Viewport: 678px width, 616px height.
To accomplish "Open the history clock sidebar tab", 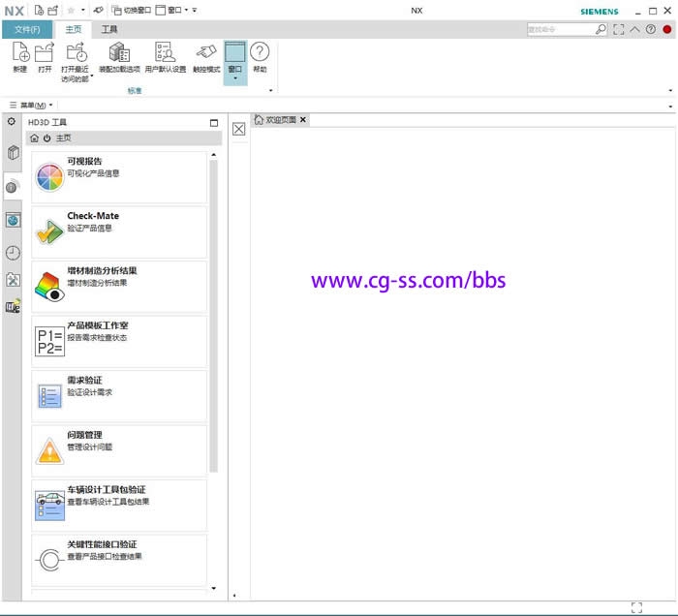I will pyautogui.click(x=13, y=253).
